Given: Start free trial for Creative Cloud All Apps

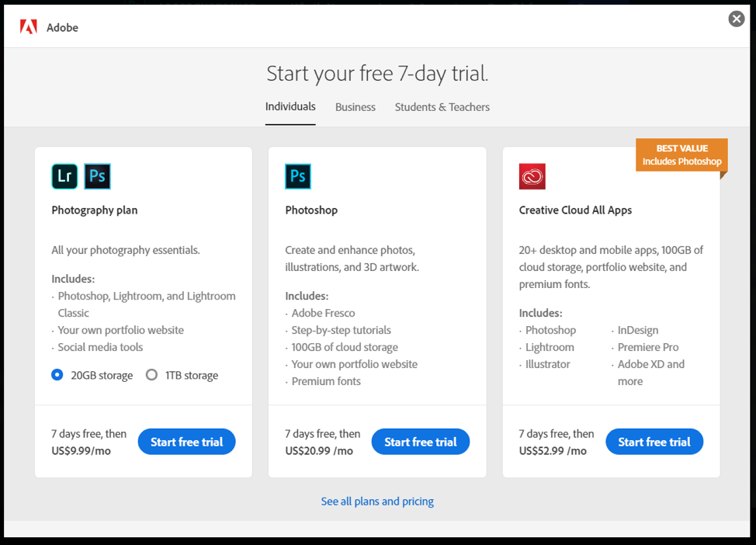Looking at the screenshot, I should pyautogui.click(x=654, y=442).
